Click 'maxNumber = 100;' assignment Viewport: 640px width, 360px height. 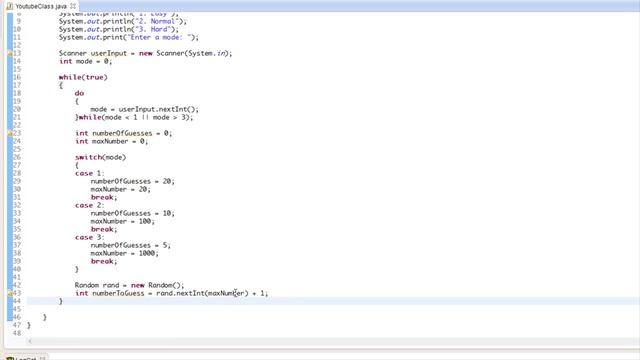(122, 221)
